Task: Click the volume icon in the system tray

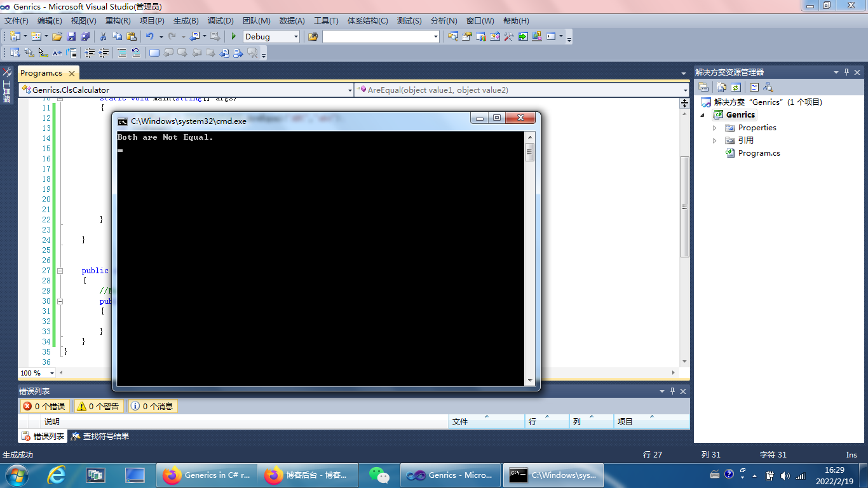Action: click(784, 475)
